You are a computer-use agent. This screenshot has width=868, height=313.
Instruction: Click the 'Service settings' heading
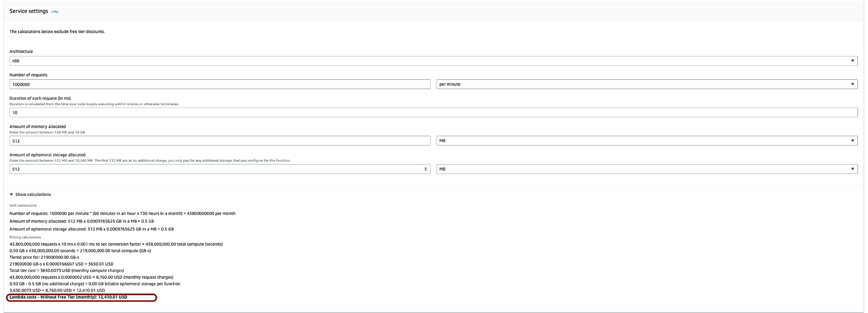29,11
